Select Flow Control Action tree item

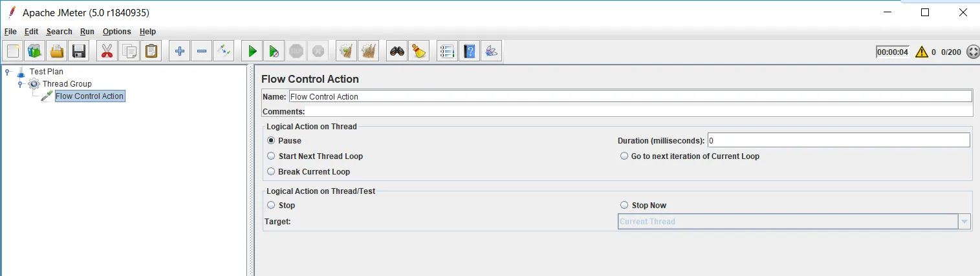click(x=89, y=96)
